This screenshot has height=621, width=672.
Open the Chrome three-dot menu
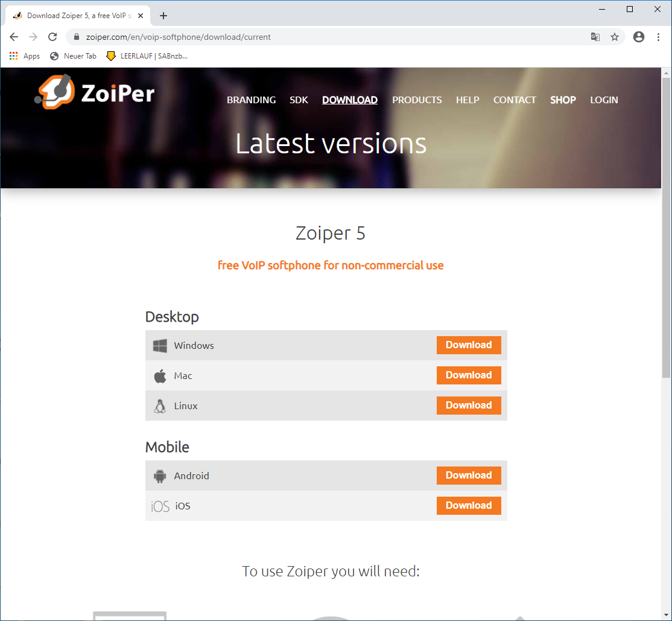coord(658,37)
